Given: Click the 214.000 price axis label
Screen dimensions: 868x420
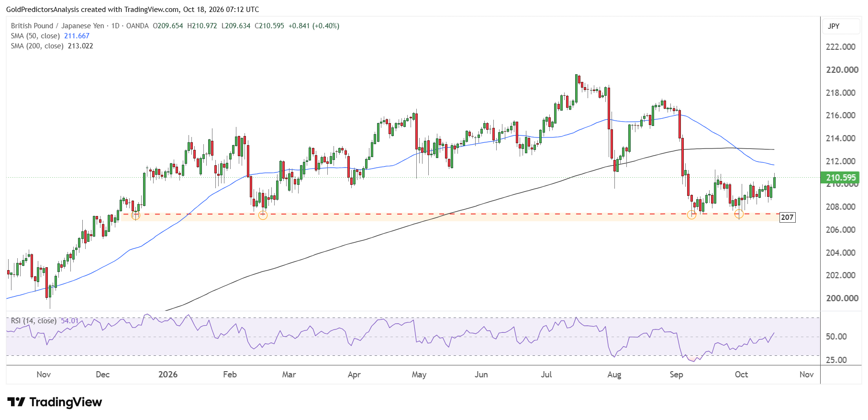Looking at the screenshot, I should [841, 138].
